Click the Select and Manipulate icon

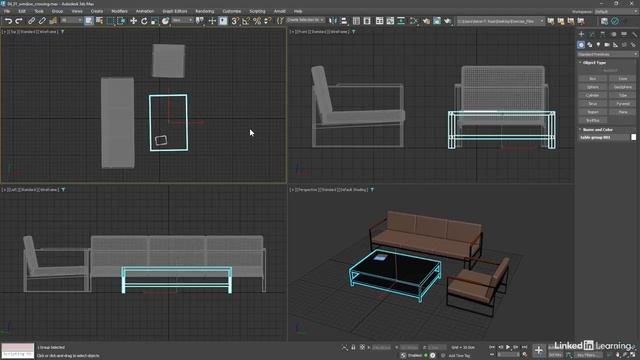[x=212, y=20]
